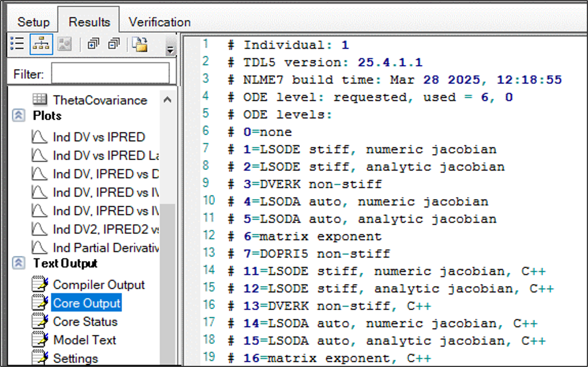The image size is (588, 367).
Task: Open toolbar overflow dropdown arrow
Action: coord(170,50)
